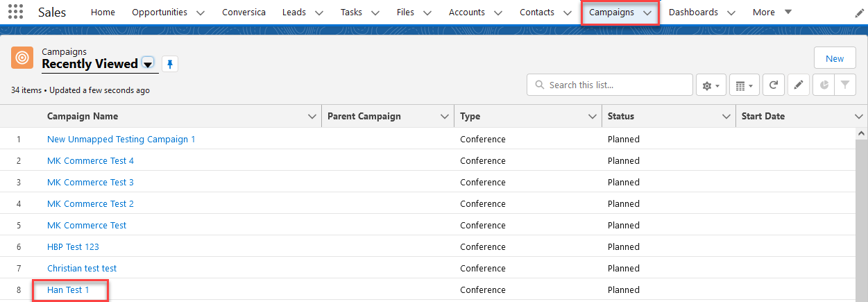Go to the Home tab

(103, 12)
